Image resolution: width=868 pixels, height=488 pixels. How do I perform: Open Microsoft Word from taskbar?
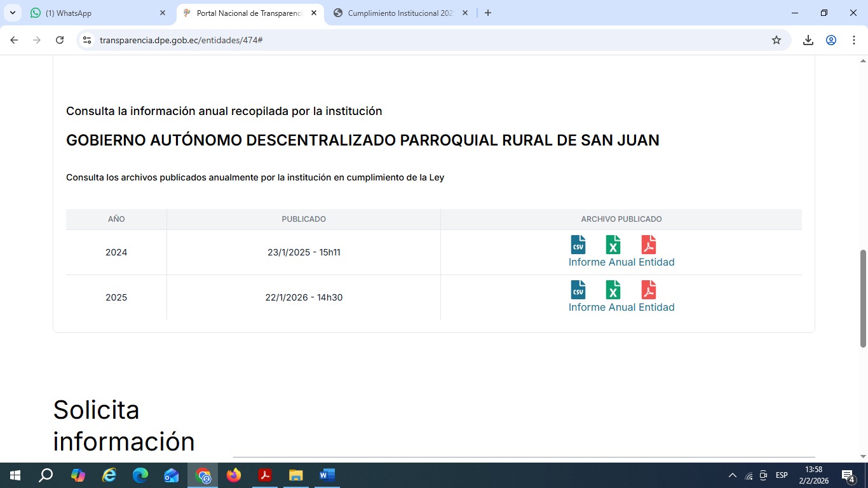click(327, 475)
